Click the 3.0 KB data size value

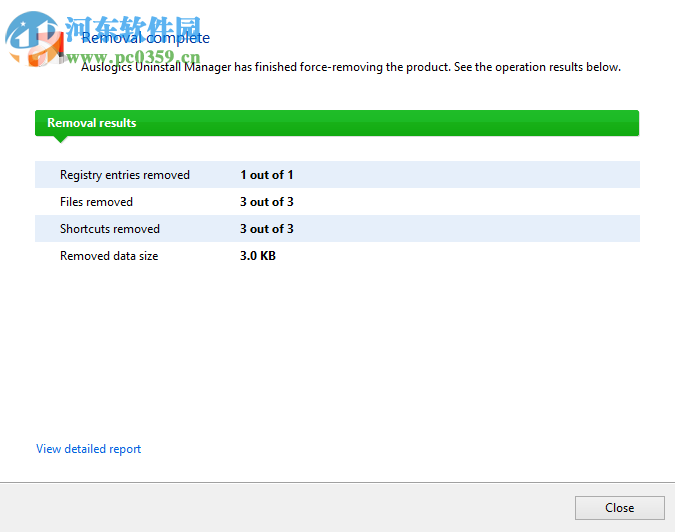pos(257,256)
